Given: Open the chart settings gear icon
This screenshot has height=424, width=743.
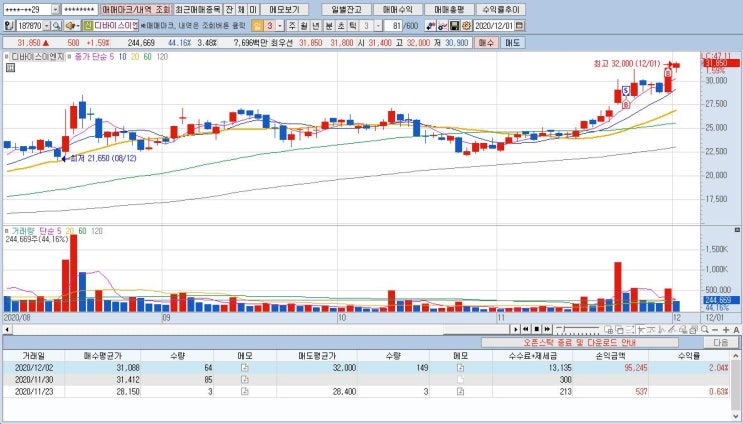Looking at the screenshot, I should click(466, 26).
